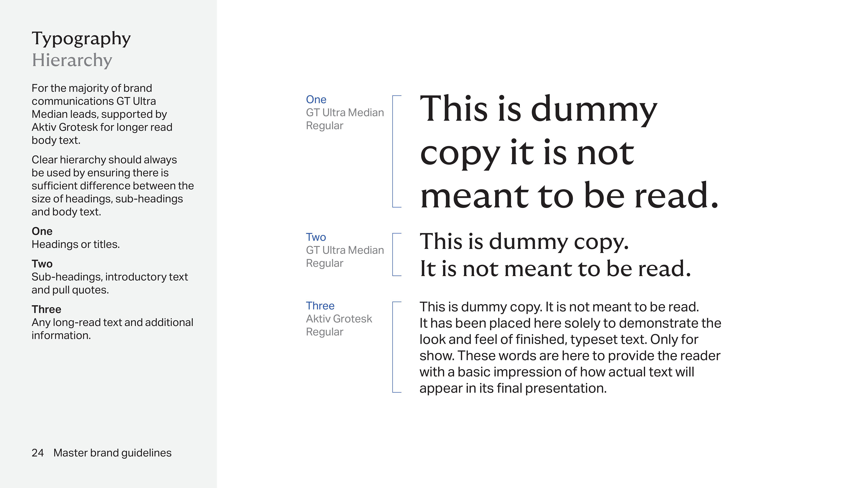Click the gray Hierarchy subtitle

tap(72, 60)
